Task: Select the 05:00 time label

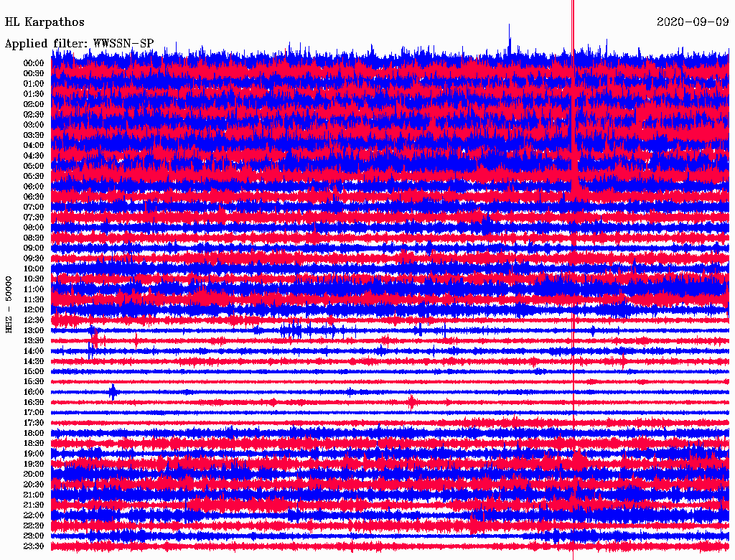Action: 34,166
